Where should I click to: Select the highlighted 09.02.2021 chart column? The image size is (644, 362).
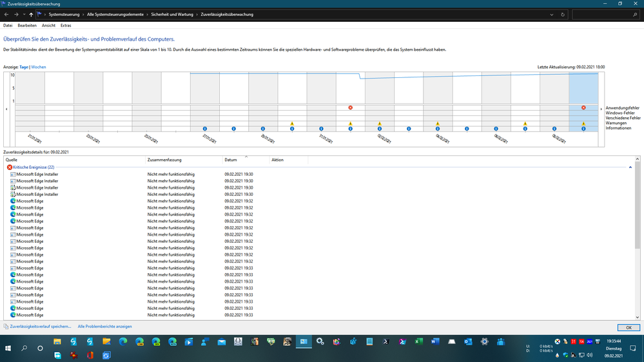[x=583, y=102]
